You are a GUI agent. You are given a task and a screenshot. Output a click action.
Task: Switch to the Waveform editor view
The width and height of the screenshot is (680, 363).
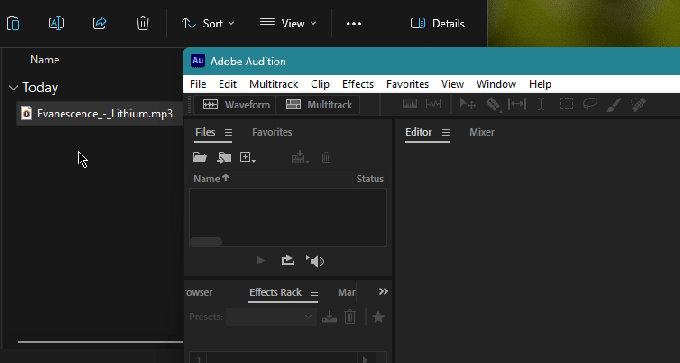235,105
